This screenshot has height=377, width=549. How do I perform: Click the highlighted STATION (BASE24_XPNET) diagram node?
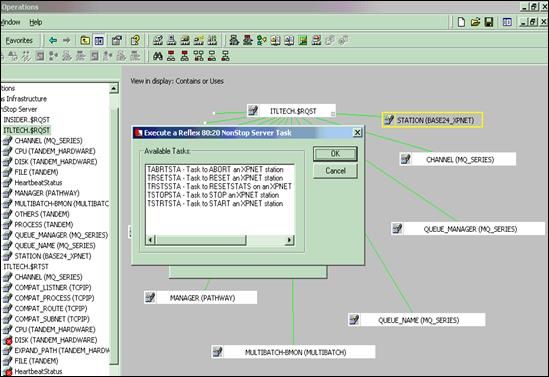point(432,120)
